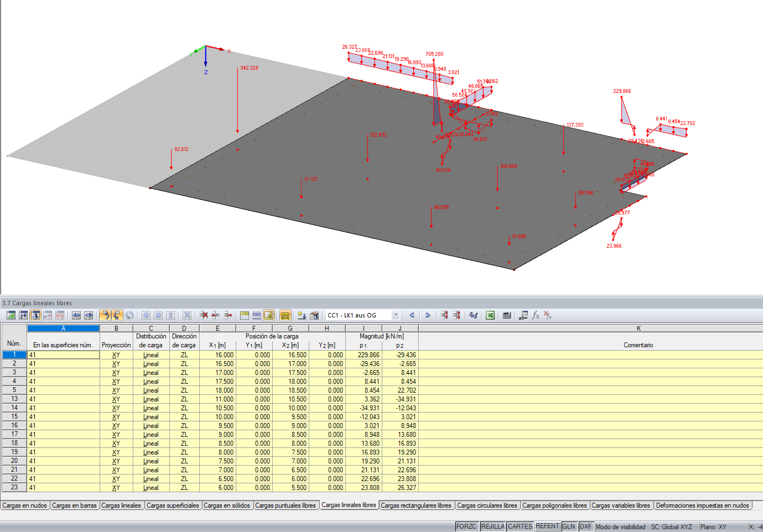Toggle the GLN guideline mode

point(569,526)
